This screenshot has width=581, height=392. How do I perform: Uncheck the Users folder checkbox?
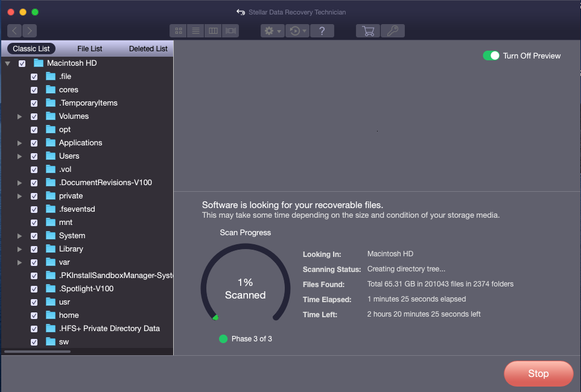click(x=34, y=156)
